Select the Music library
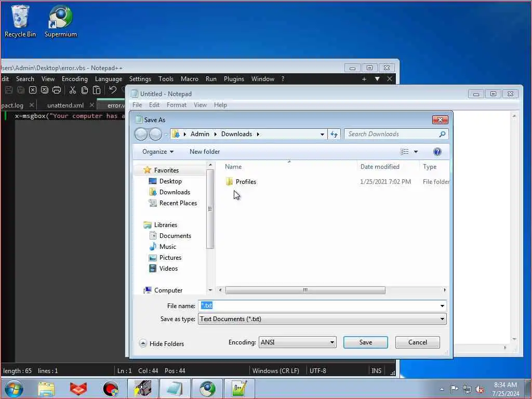 click(x=163, y=247)
